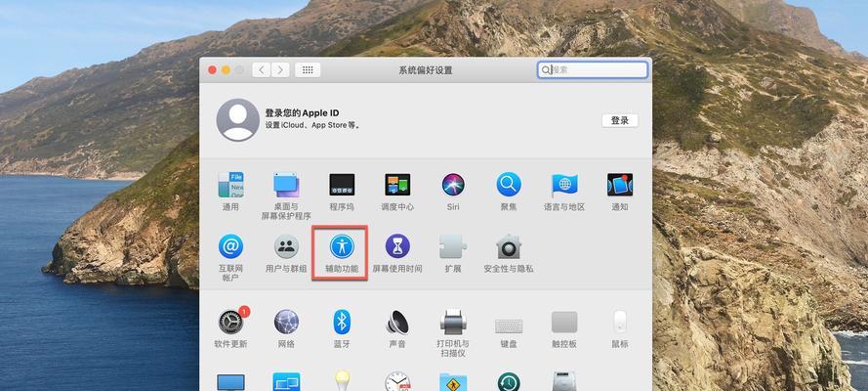This screenshot has height=391, width=868.
Task: Open the Siri preferences
Action: (x=453, y=185)
